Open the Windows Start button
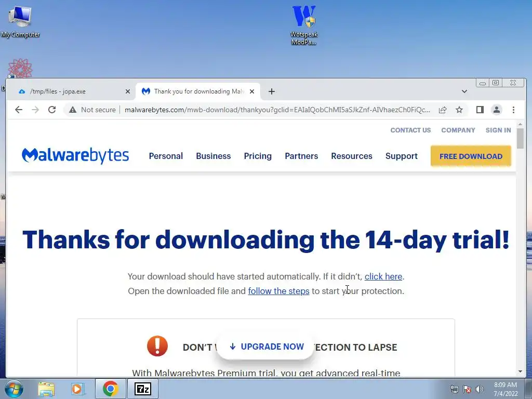This screenshot has height=399, width=532. 14,389
